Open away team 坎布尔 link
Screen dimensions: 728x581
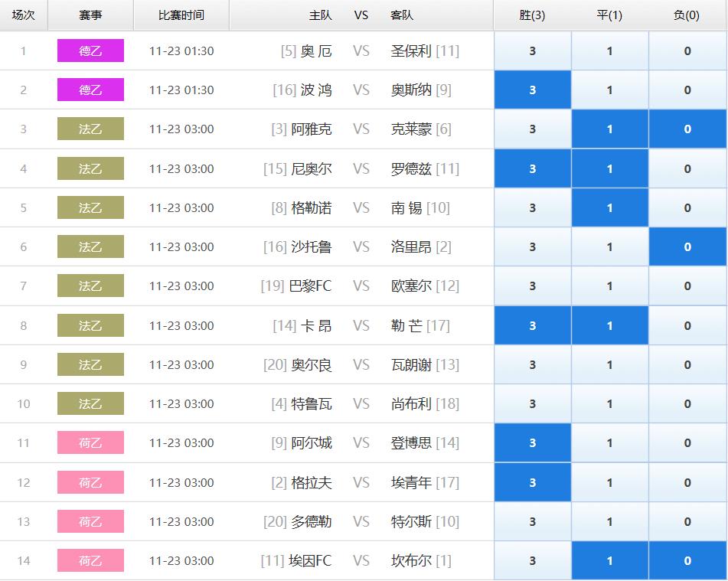click(x=411, y=560)
